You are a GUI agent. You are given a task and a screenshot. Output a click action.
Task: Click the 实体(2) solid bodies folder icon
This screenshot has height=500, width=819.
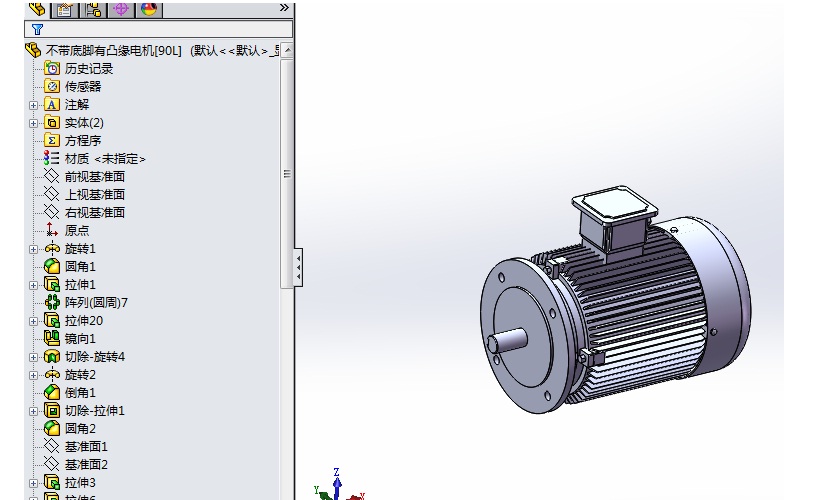click(x=52, y=122)
